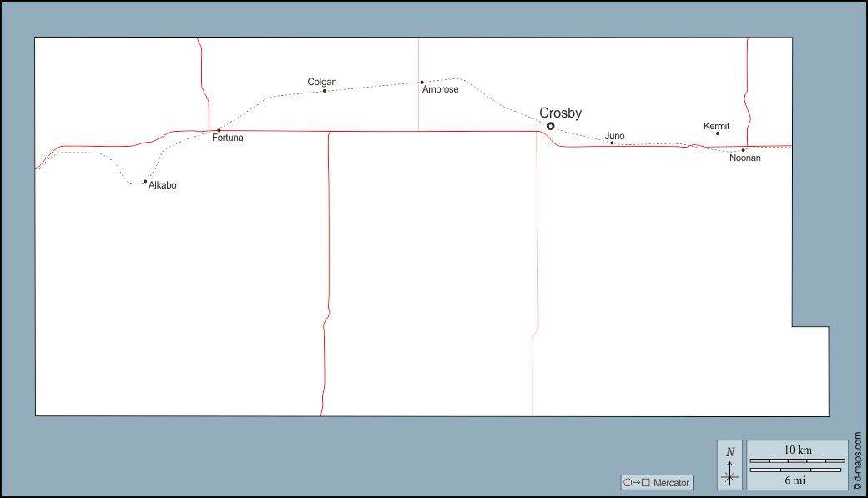Pick the Alkabo town dot marker
The height and width of the screenshot is (498, 868).
click(145, 181)
